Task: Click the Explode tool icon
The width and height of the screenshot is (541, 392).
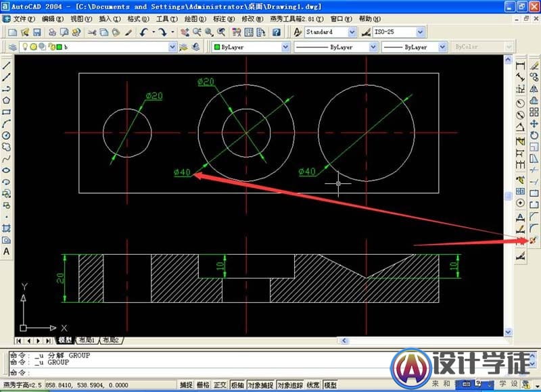Action: pyautogui.click(x=534, y=241)
